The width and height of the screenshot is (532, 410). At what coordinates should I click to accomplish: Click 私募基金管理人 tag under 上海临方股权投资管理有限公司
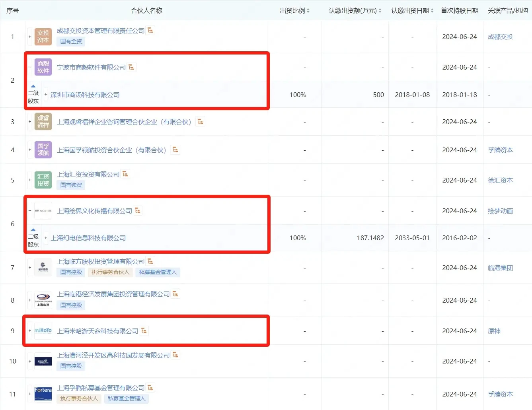(x=158, y=272)
